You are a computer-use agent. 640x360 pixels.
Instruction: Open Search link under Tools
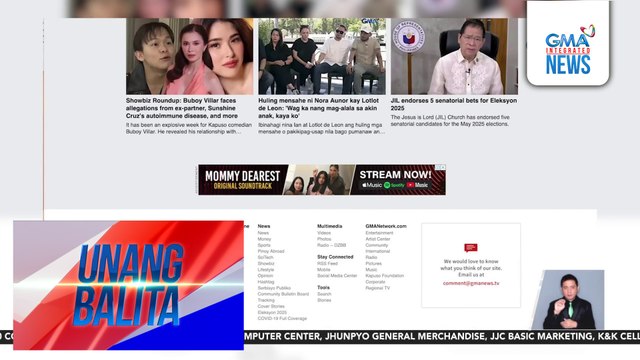[x=324, y=294]
